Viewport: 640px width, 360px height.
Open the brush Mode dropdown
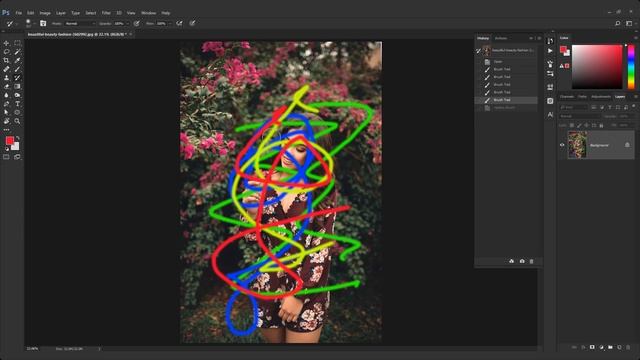point(80,24)
